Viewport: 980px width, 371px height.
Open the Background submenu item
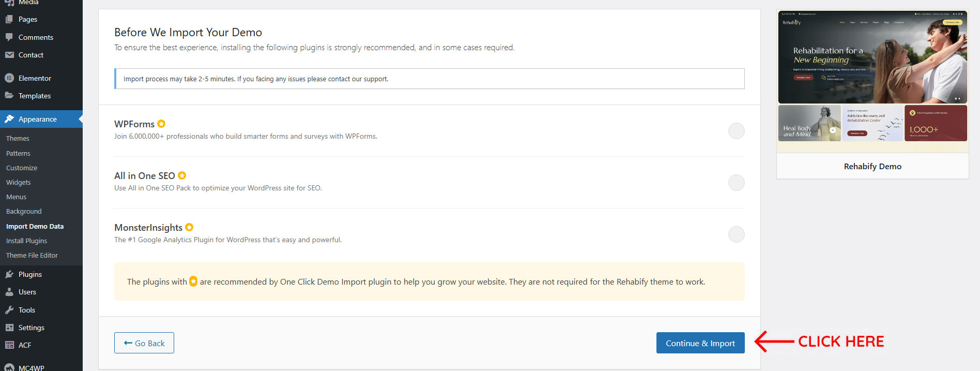pyautogui.click(x=24, y=211)
